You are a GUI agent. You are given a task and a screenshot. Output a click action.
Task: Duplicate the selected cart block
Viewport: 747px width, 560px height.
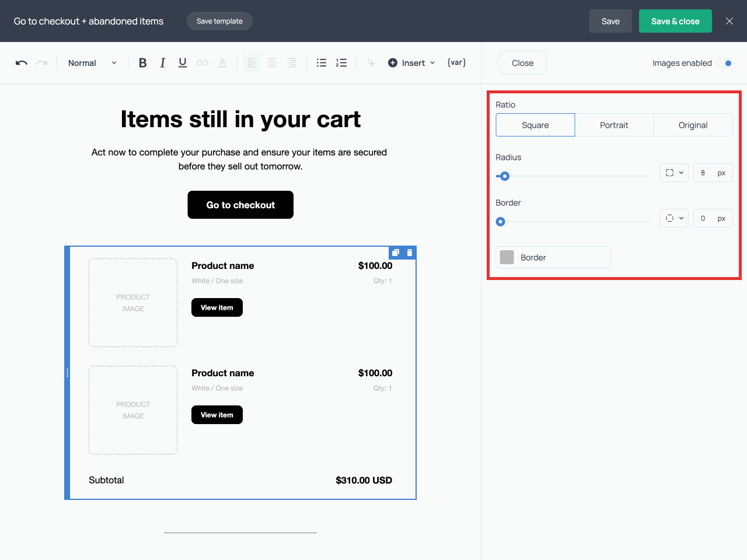point(396,253)
